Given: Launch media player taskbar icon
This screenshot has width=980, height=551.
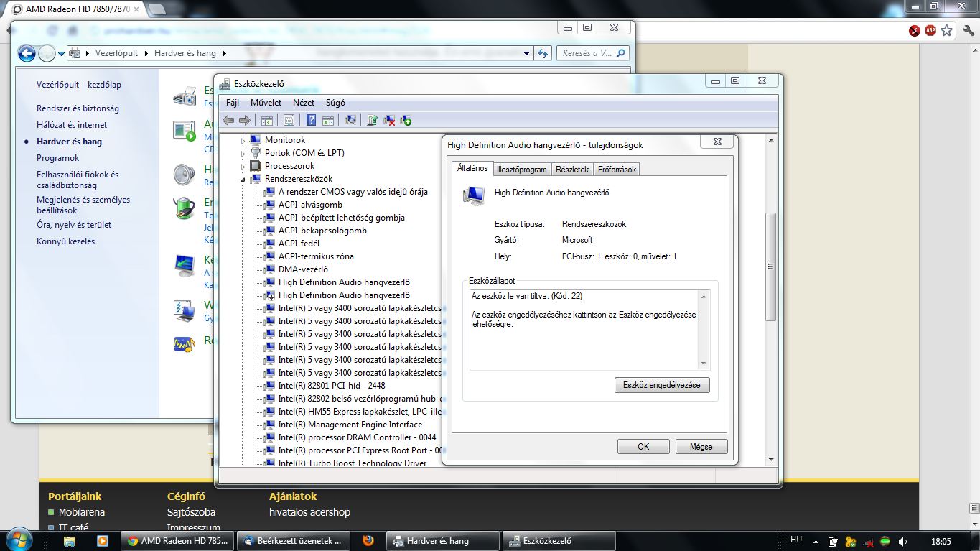Looking at the screenshot, I should tap(102, 541).
